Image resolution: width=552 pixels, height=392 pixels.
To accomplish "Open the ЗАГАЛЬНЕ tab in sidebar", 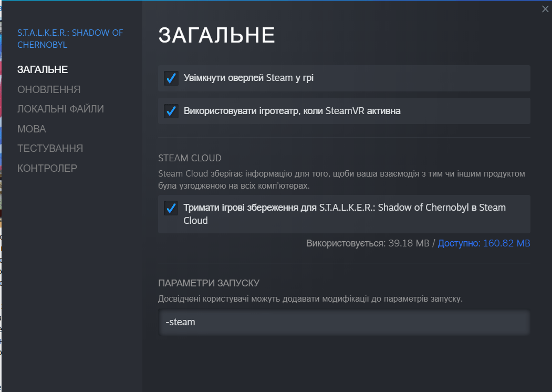I will pyautogui.click(x=43, y=69).
